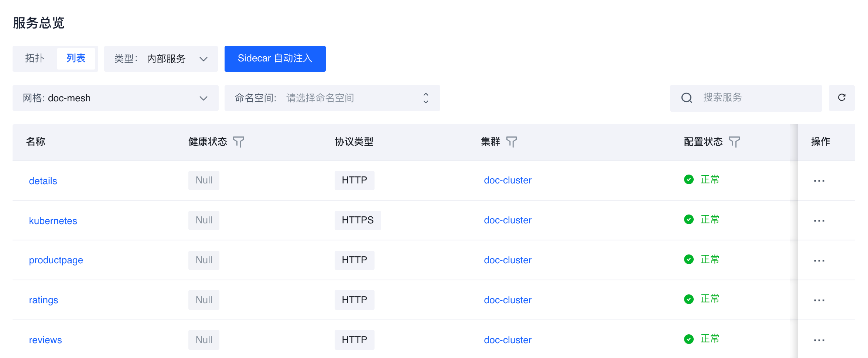The height and width of the screenshot is (358, 868).
Task: Open the more options for kubernetes
Action: 819,221
